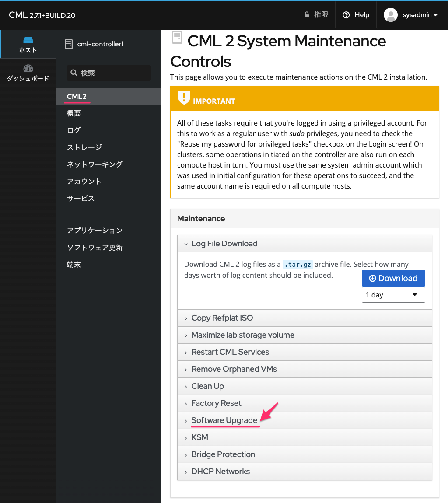The image size is (448, 503).
Task: Click the cml-controller1 host name
Action: [101, 44]
